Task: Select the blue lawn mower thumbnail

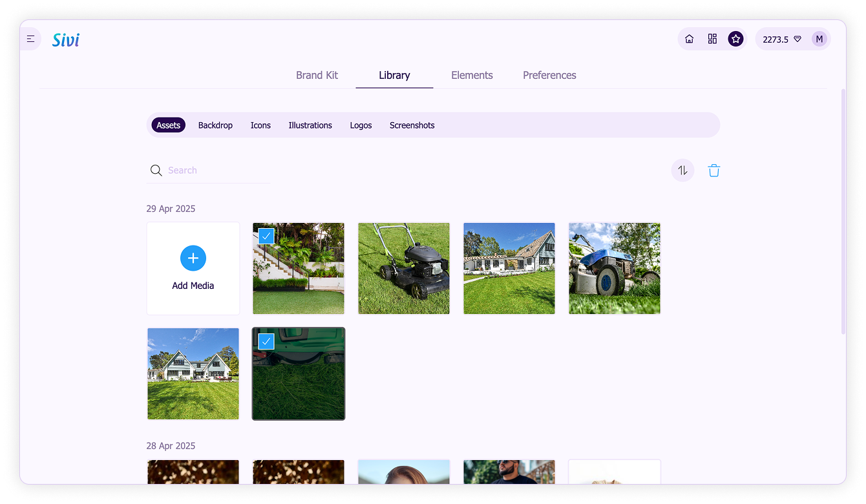Action: 615,269
